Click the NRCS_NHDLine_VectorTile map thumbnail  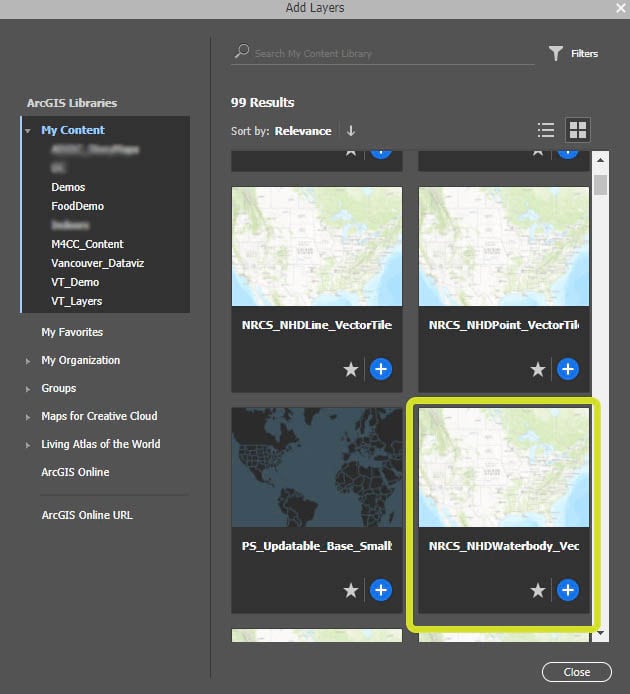click(x=317, y=246)
